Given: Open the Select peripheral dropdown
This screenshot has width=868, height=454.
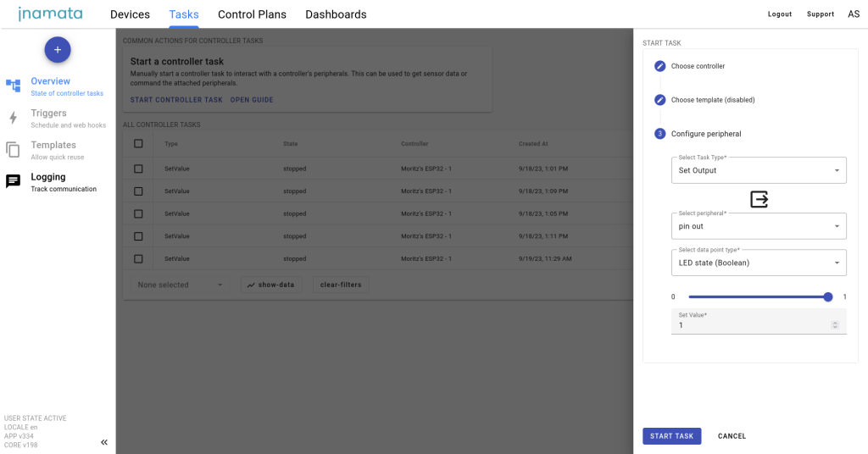Looking at the screenshot, I should point(759,226).
